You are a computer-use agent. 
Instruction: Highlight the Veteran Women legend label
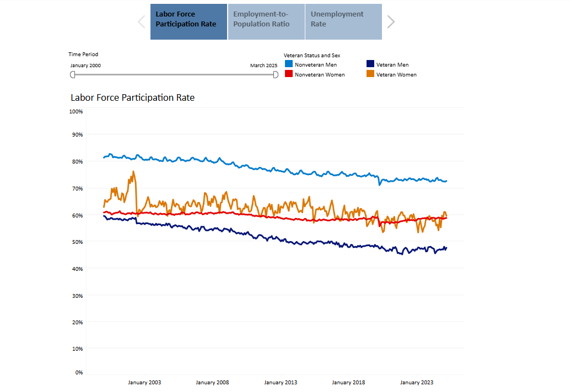[x=396, y=75]
